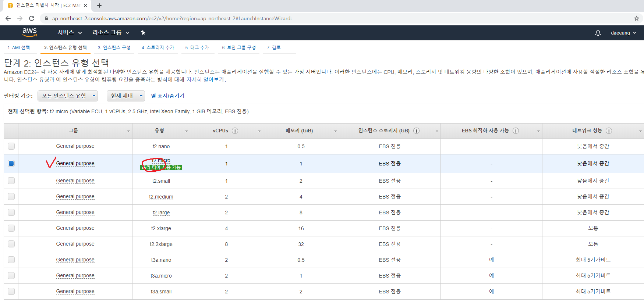Go to step 3. 인스턴스 구성

click(114, 47)
